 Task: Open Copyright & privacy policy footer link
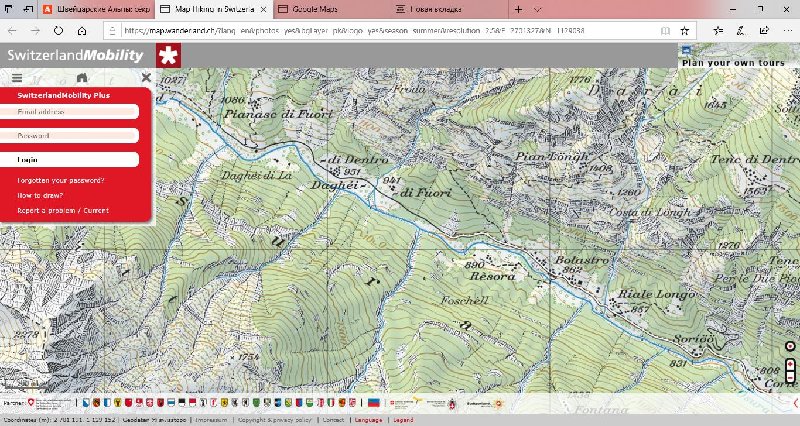274,420
